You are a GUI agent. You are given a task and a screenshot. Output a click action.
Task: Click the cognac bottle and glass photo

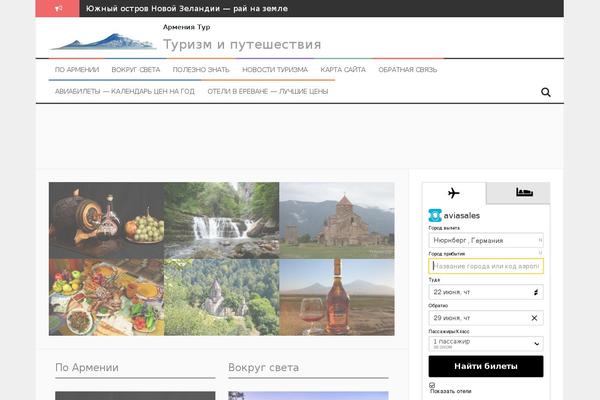point(337,297)
